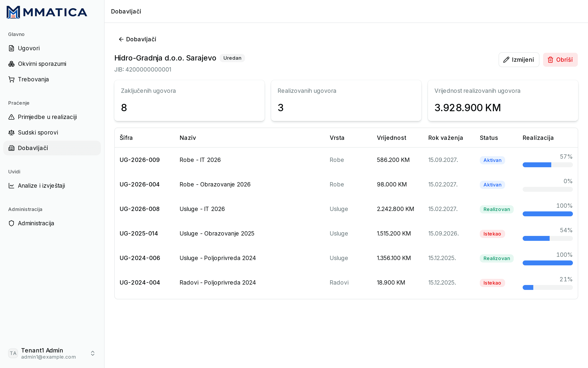The image size is (588, 368).
Task: Select 'Usluge - IT 2026' row name
Action: (x=202, y=209)
